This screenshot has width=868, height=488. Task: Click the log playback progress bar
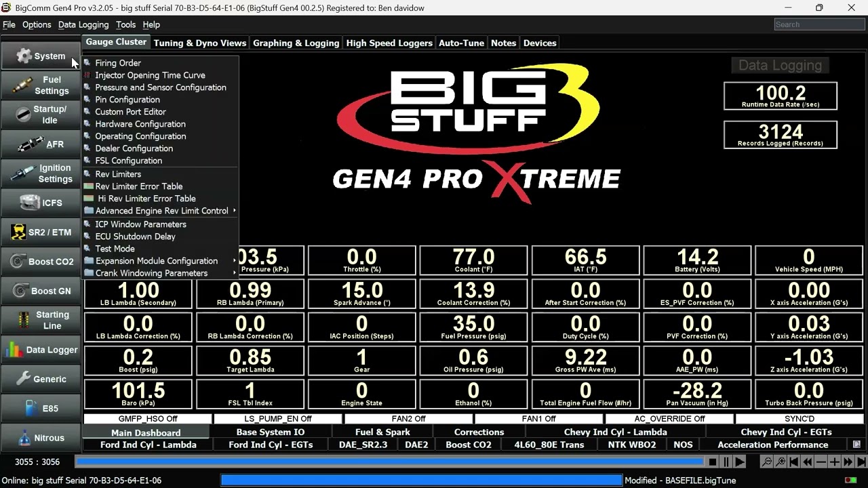[389, 462]
